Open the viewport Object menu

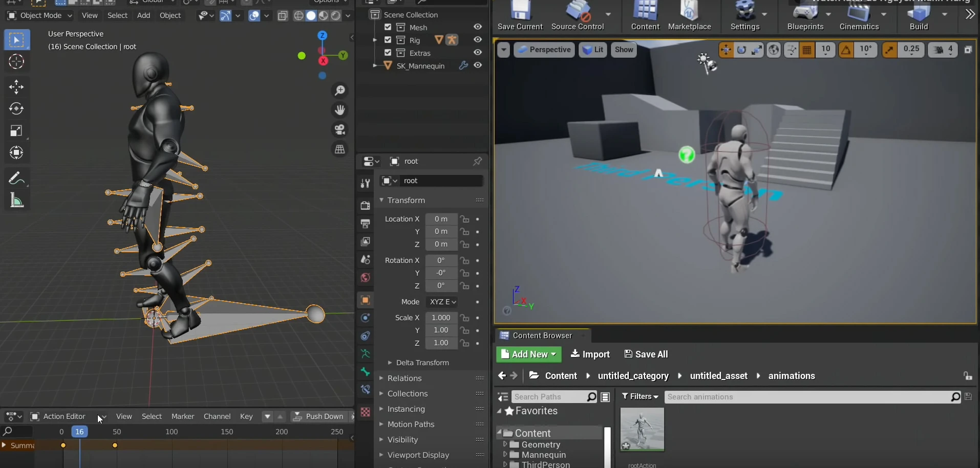click(171, 15)
